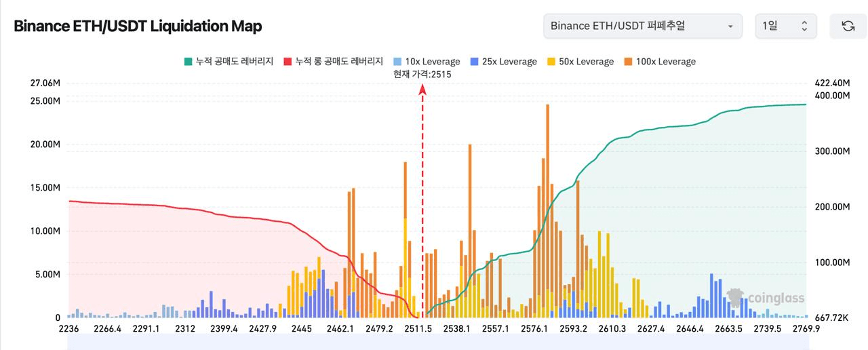868x350 pixels.
Task: Click the 현재 가격:2515 label
Action: [x=422, y=74]
